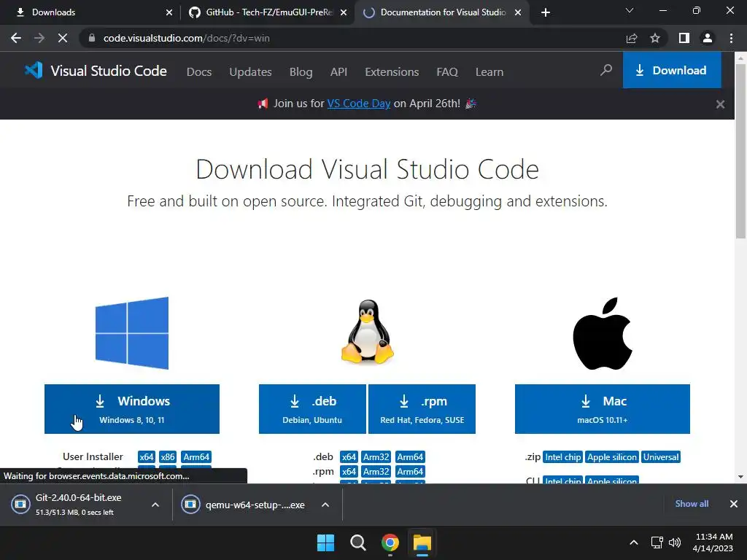This screenshot has width=747, height=560.
Task: Close the GitHub EmuGUI tab
Action: pos(344,13)
